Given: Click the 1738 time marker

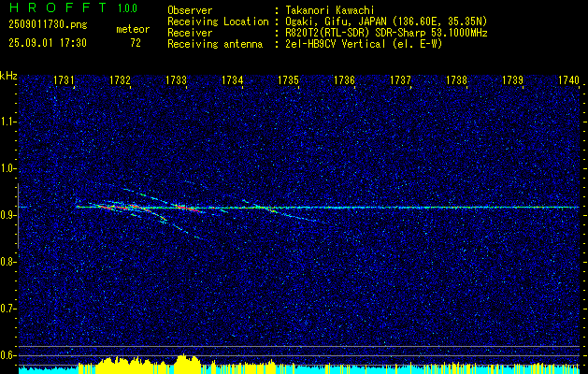Looking at the screenshot, I should click(457, 79).
